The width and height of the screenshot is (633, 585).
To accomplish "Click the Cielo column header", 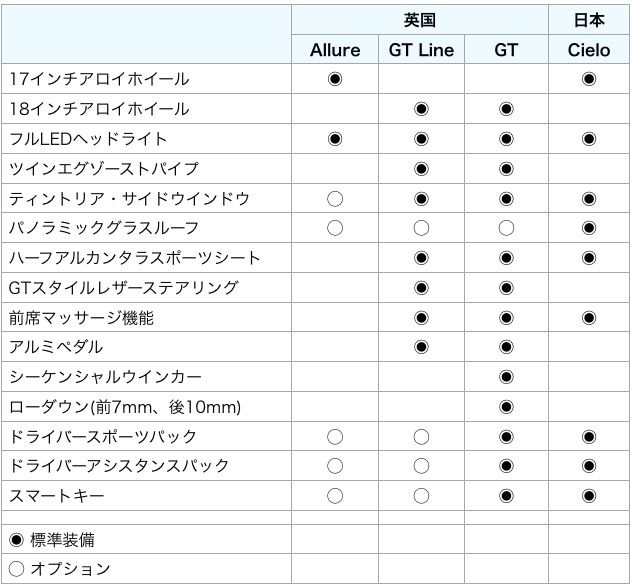I will pos(589,50).
